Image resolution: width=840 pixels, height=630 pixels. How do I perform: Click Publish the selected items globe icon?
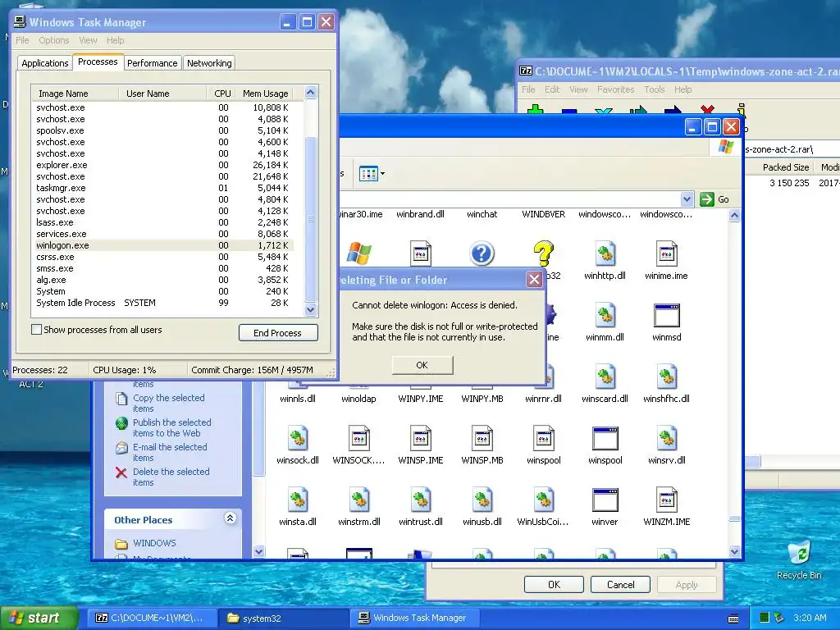tap(121, 423)
